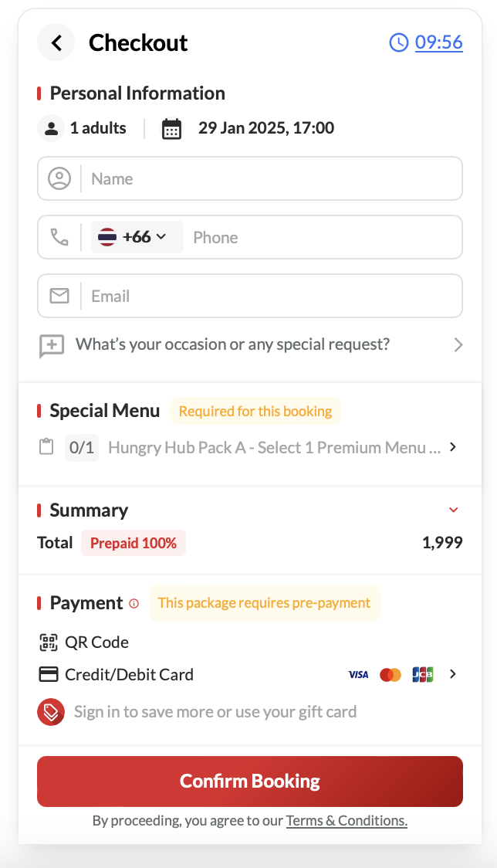
Task: Click the Payment info circle icon
Action: (134, 604)
